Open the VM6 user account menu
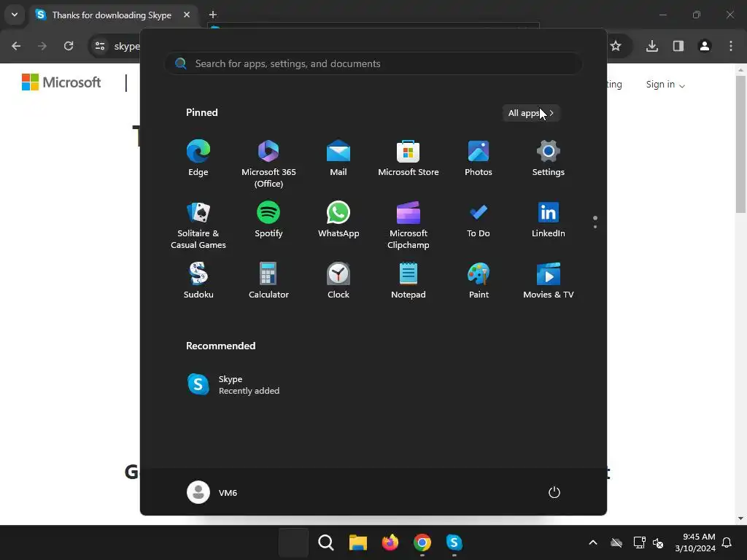The image size is (747, 560). click(x=212, y=492)
